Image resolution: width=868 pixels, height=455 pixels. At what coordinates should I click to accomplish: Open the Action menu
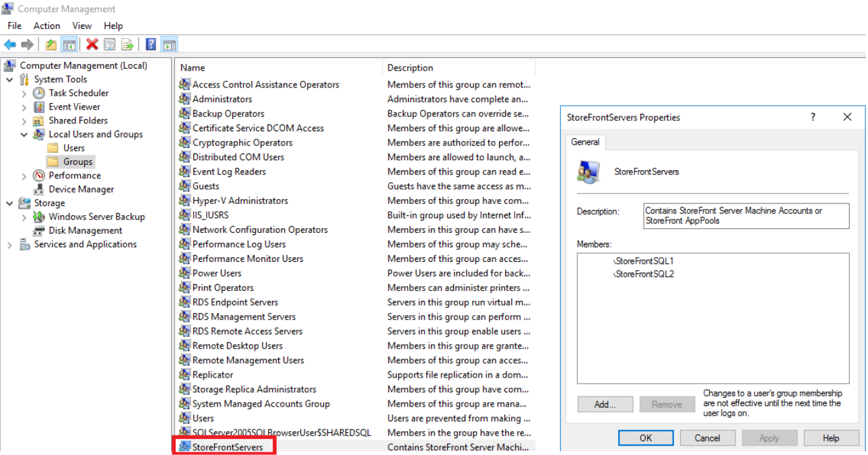point(46,26)
